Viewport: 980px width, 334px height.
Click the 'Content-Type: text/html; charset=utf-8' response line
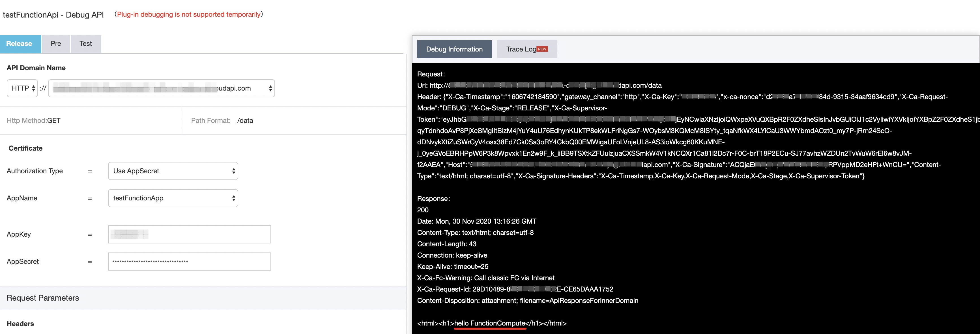476,233
